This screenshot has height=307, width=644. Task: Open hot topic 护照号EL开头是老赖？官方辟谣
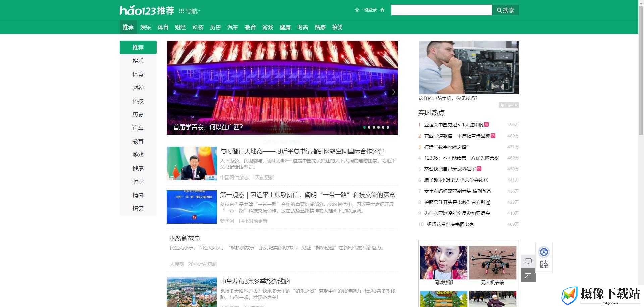[457, 202]
